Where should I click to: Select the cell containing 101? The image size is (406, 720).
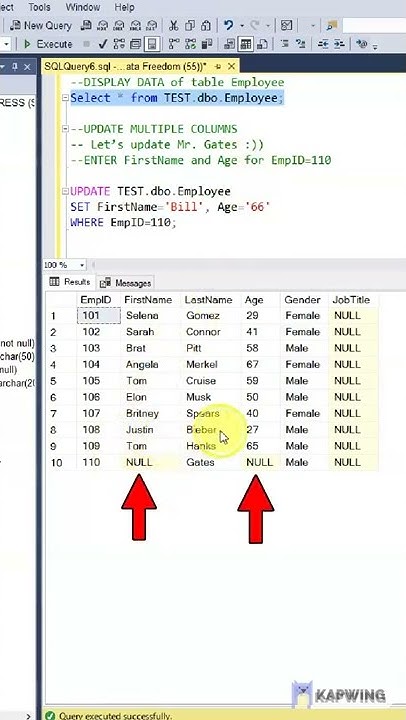(x=98, y=316)
